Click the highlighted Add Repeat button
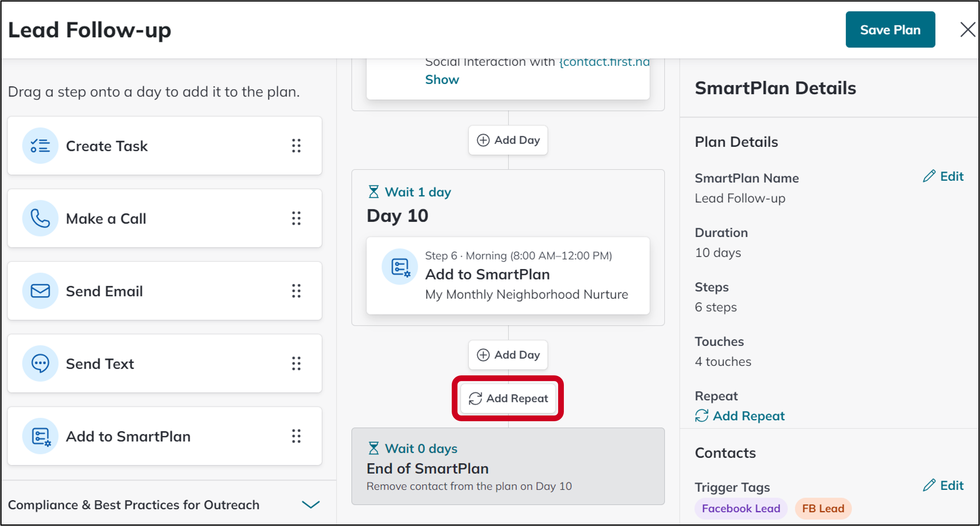980x526 pixels. coord(508,398)
